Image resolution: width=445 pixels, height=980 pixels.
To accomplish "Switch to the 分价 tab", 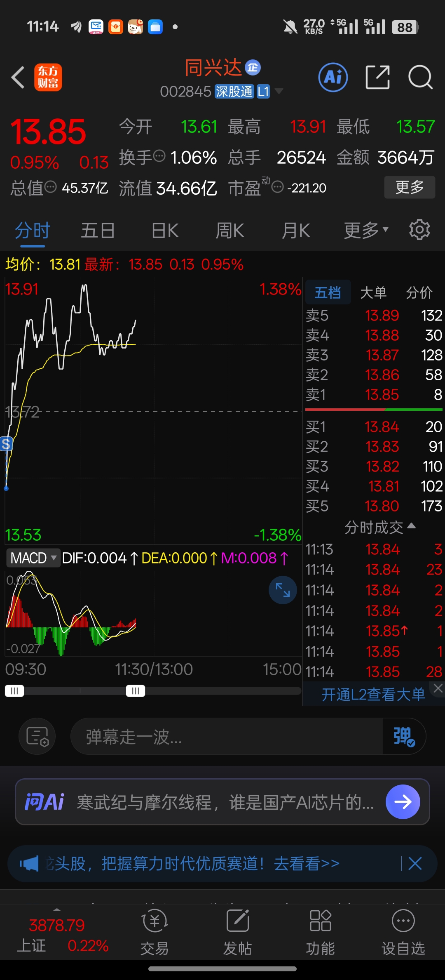I will (x=419, y=292).
